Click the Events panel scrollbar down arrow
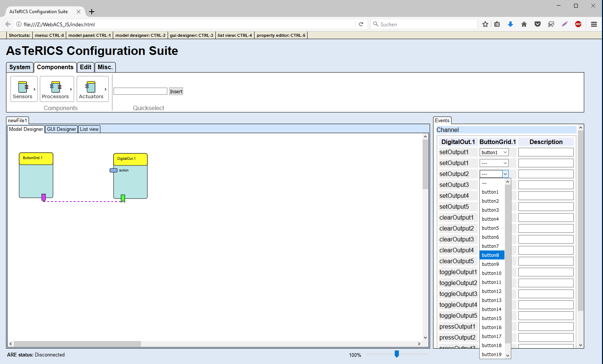603x364 pixels. click(580, 345)
